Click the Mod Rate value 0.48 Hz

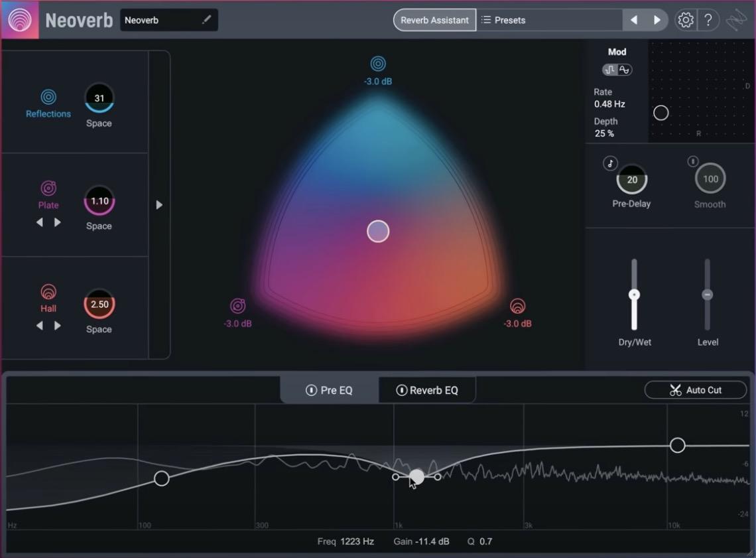609,104
